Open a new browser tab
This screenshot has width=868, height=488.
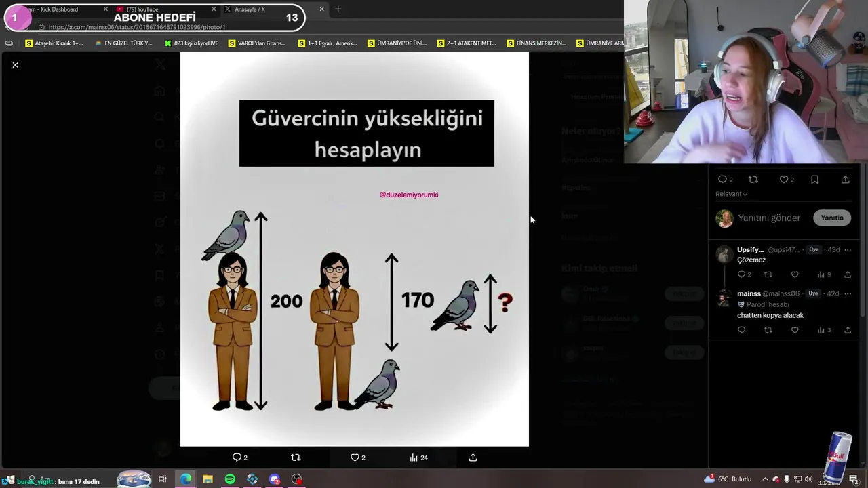click(x=338, y=9)
